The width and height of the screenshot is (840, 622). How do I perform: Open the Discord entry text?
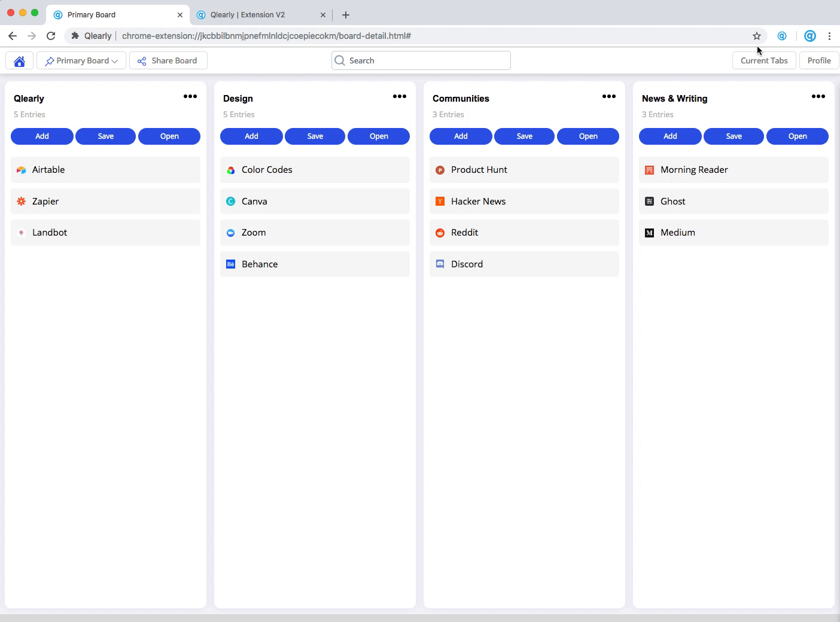click(467, 264)
